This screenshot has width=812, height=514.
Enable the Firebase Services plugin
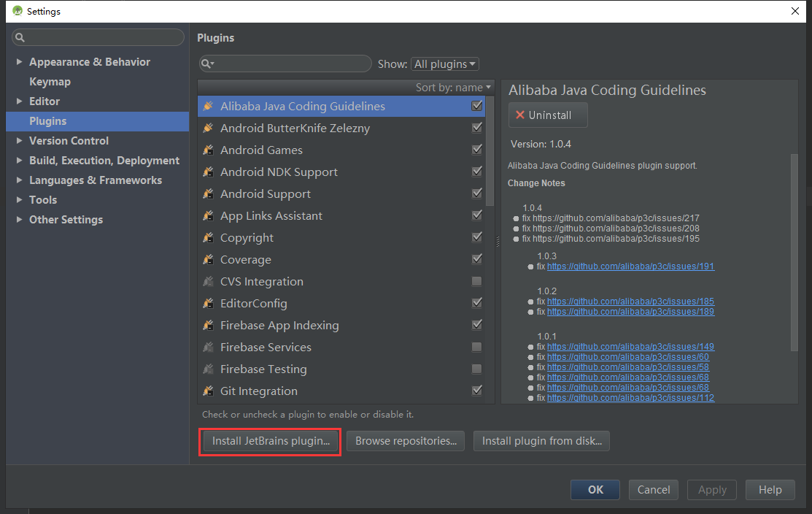pos(477,347)
